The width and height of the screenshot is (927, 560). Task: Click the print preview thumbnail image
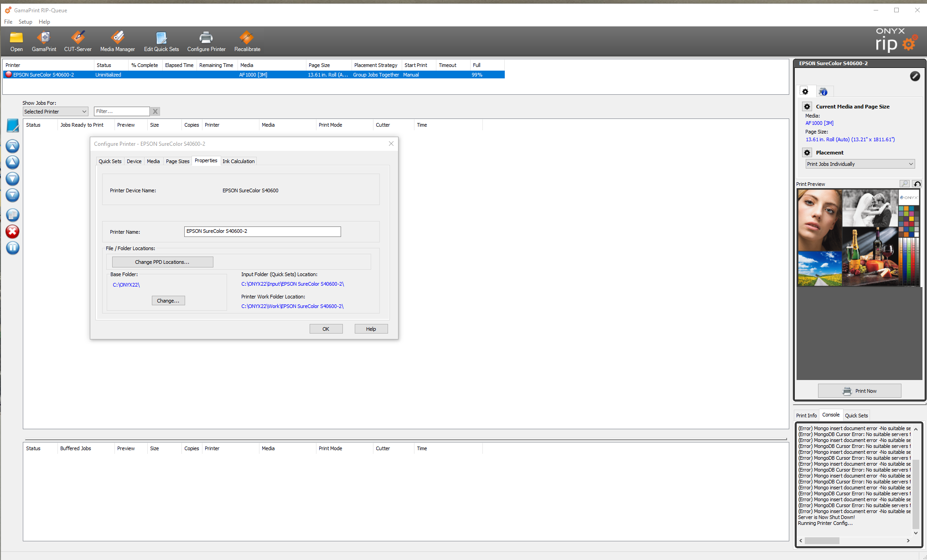pyautogui.click(x=859, y=238)
